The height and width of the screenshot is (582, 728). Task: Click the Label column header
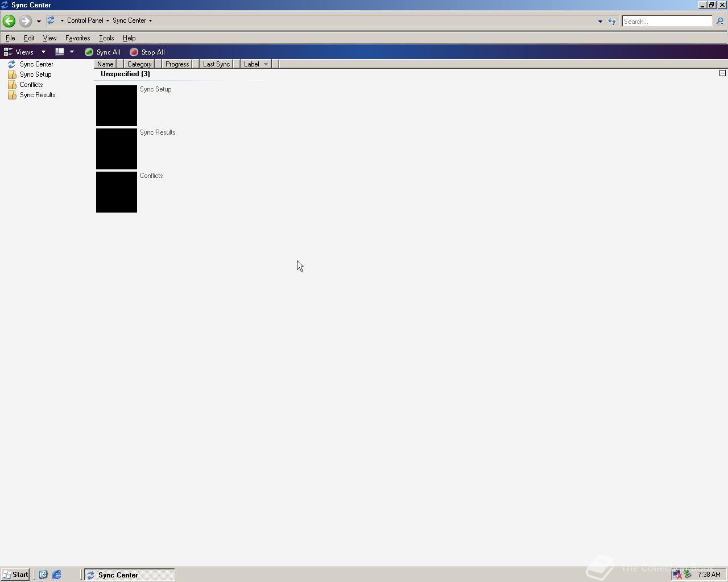tap(251, 64)
